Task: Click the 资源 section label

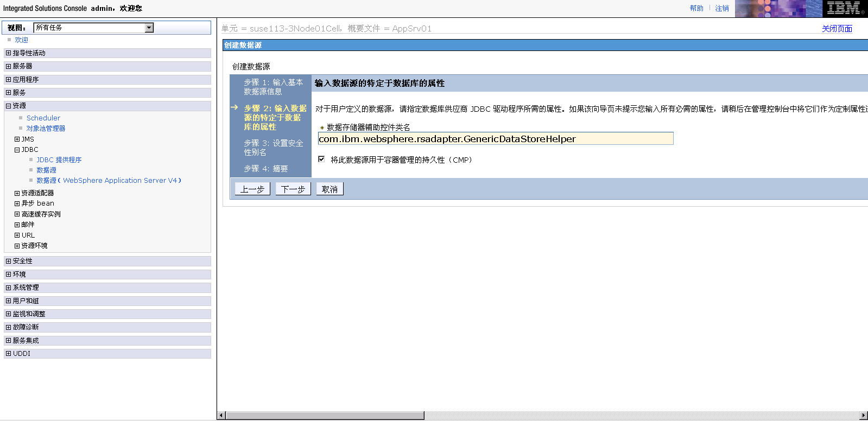Action: [x=19, y=106]
